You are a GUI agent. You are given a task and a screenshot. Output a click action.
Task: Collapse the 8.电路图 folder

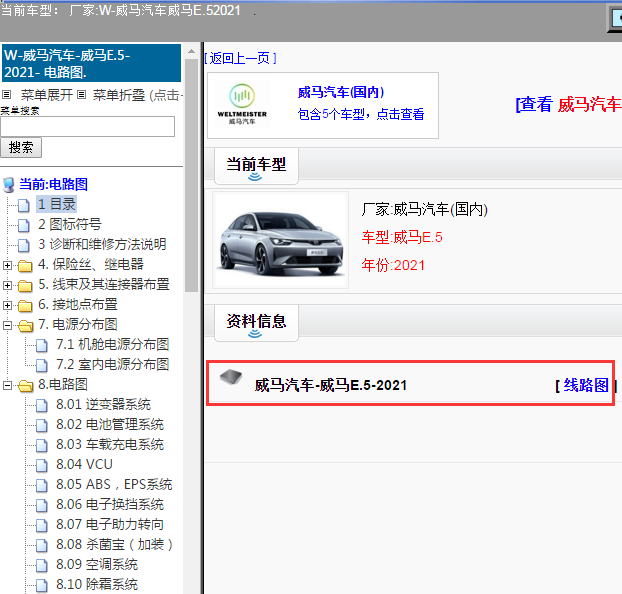point(7,385)
